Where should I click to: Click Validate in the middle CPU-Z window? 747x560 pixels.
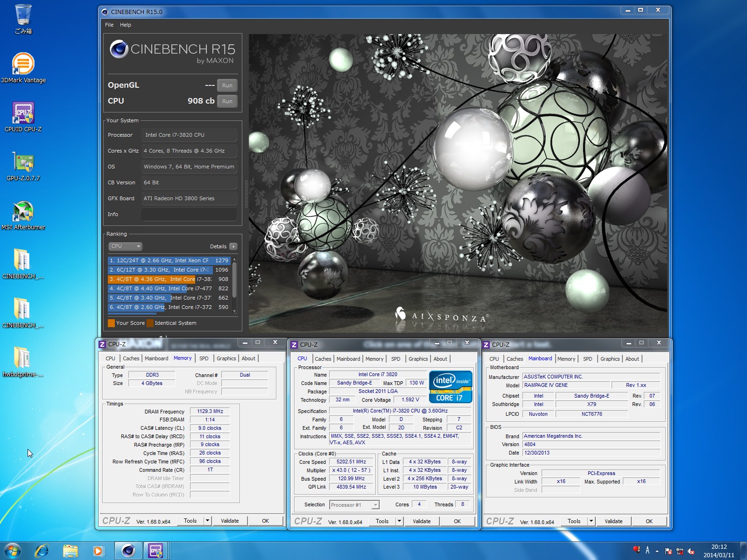tap(422, 521)
